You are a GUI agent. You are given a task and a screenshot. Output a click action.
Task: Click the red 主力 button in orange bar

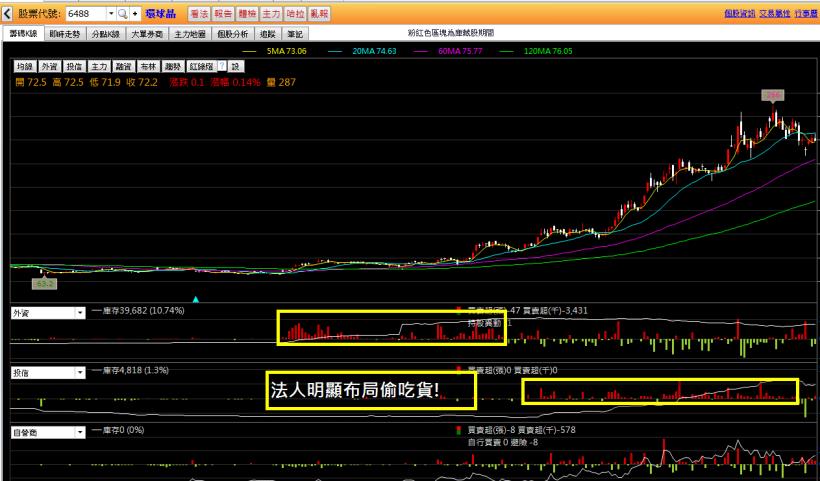tap(271, 14)
